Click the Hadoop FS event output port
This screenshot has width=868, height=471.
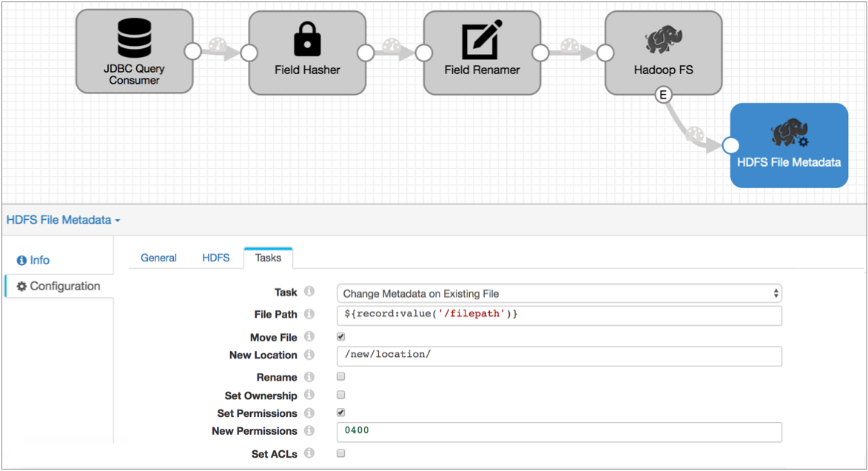663,95
